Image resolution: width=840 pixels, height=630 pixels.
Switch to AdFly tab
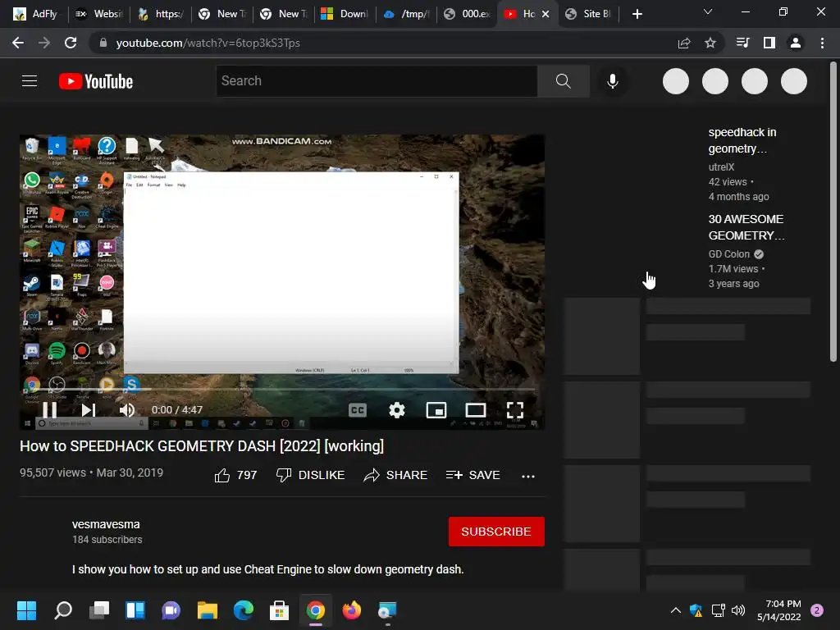[x=35, y=14]
